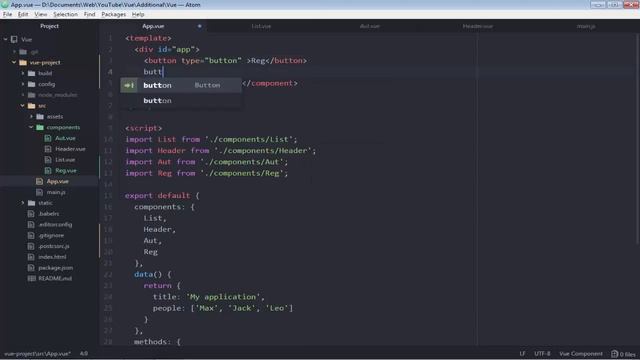Open the File menu
The height and width of the screenshot is (360, 640).
(7, 14)
